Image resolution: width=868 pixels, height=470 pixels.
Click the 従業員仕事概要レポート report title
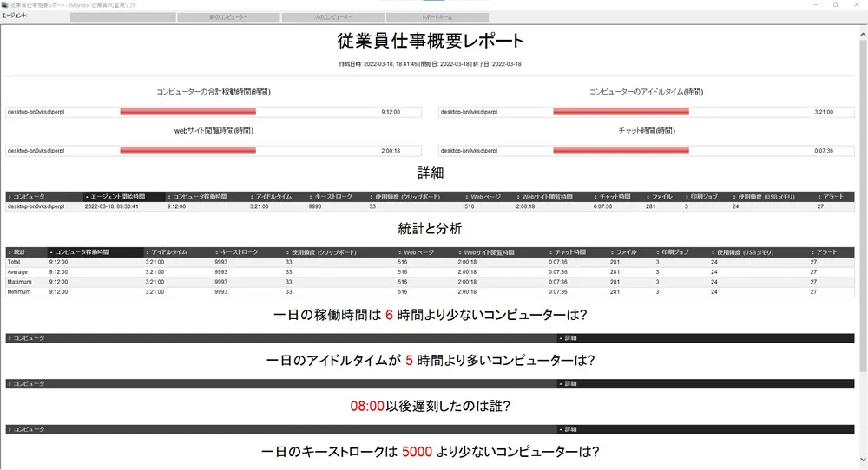[431, 41]
